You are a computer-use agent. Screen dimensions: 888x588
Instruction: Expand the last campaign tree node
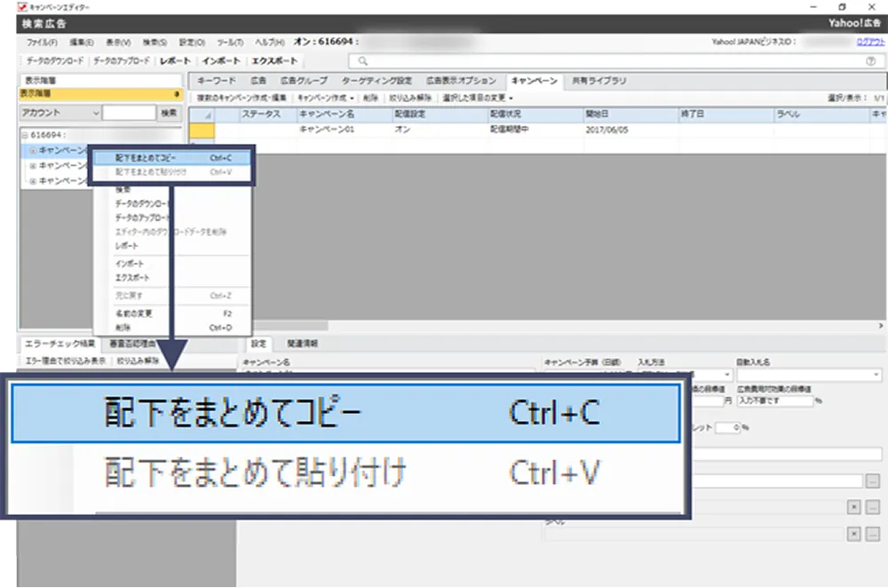(33, 181)
